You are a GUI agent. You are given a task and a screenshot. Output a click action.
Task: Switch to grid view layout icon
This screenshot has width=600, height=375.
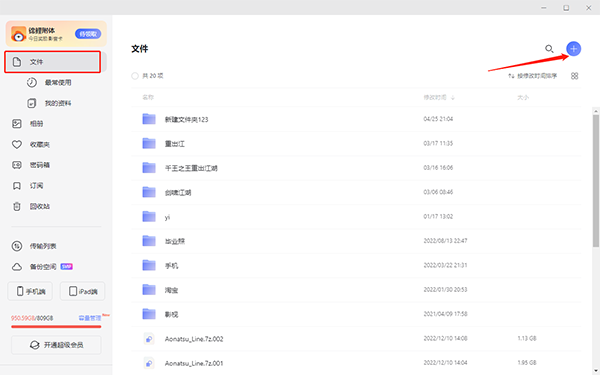(x=574, y=76)
